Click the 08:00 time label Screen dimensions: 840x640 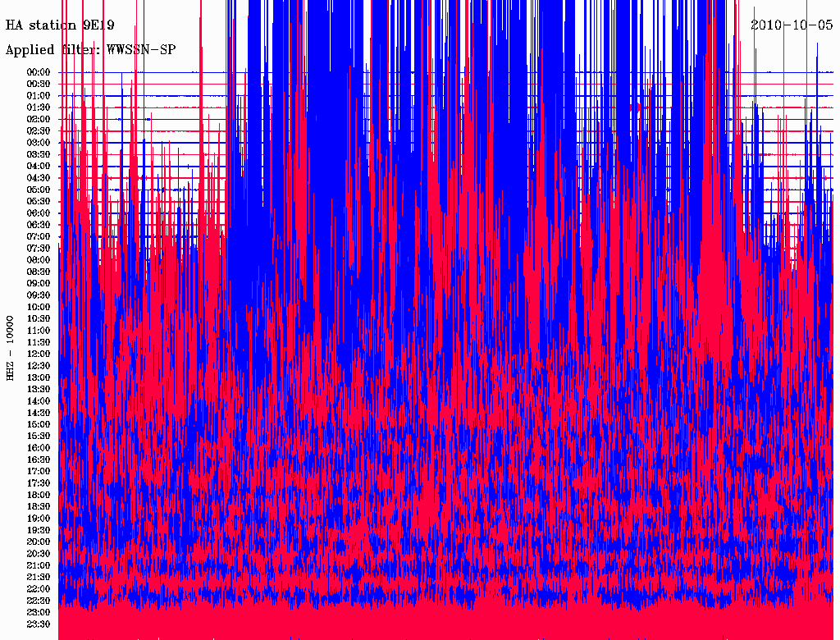click(x=39, y=260)
